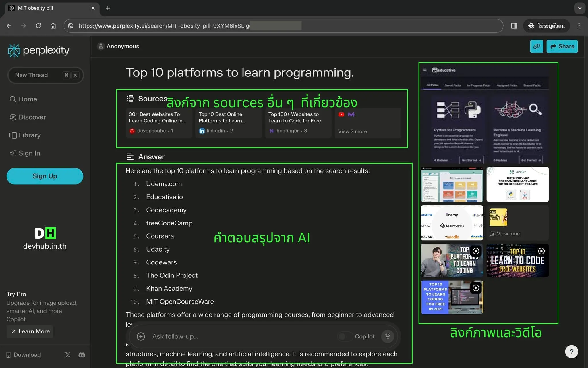Start a New Thread
This screenshot has width=588, height=368.
pos(45,75)
